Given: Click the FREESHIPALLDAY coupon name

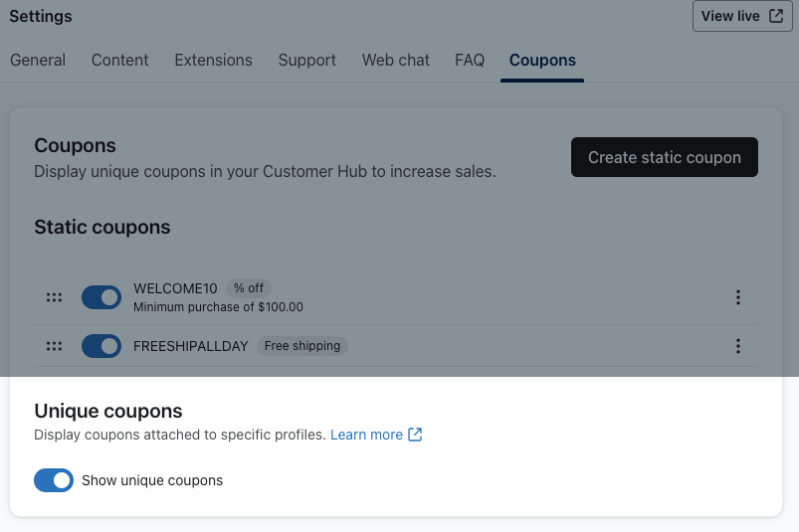Looking at the screenshot, I should (x=191, y=346).
